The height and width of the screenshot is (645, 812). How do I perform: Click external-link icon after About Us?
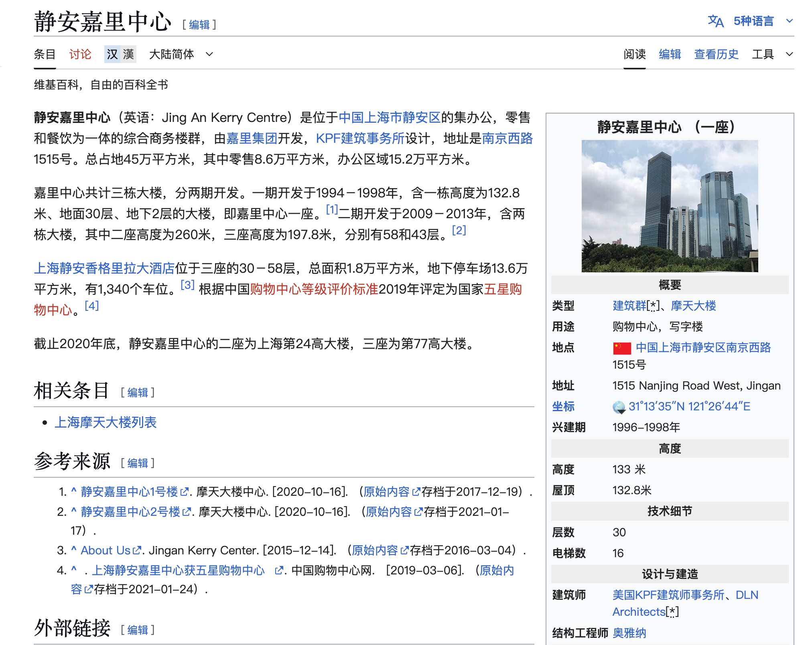tap(137, 550)
